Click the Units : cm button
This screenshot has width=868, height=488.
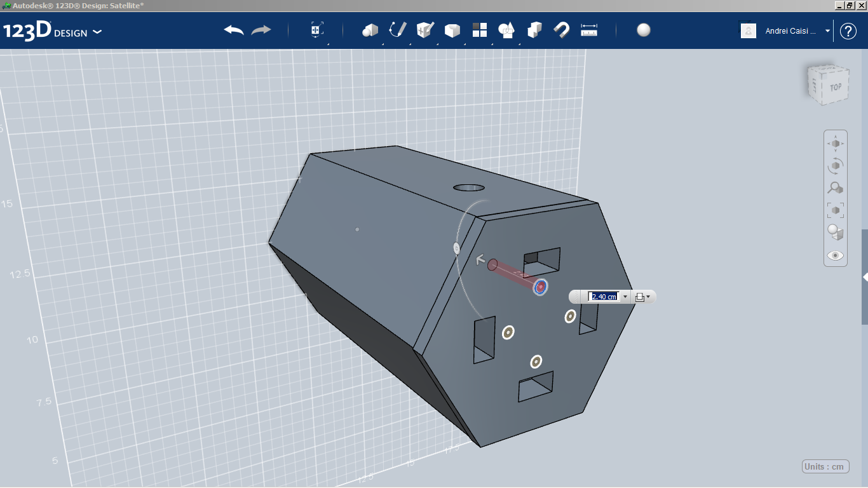click(x=825, y=466)
